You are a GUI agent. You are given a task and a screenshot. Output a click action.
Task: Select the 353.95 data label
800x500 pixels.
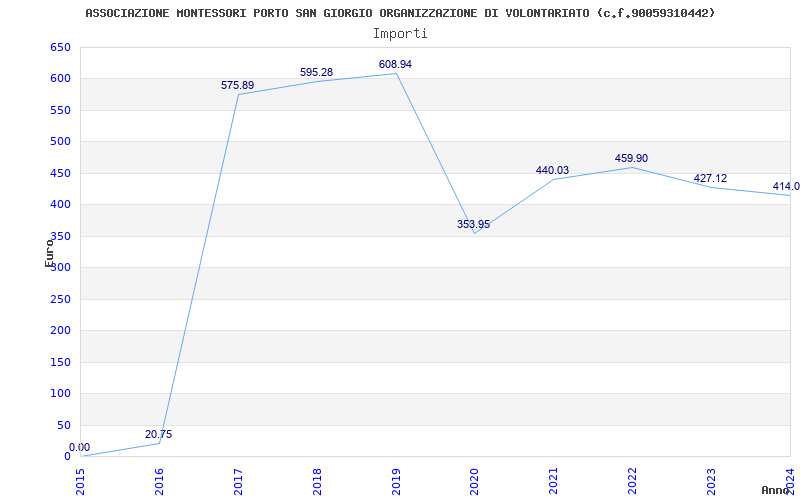tap(473, 224)
